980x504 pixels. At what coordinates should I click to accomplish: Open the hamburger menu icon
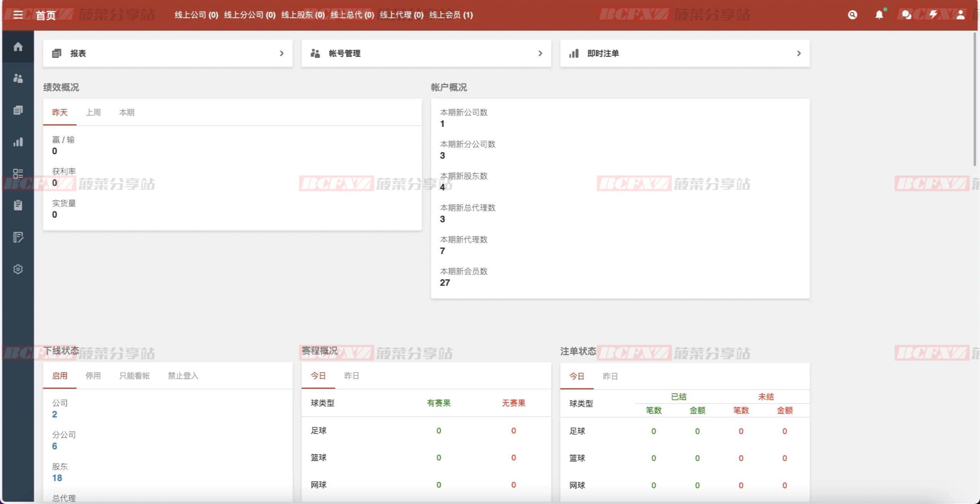pyautogui.click(x=18, y=15)
